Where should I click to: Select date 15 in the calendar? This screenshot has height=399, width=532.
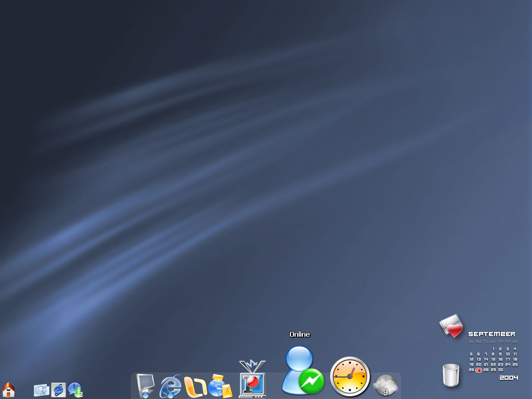coord(493,359)
